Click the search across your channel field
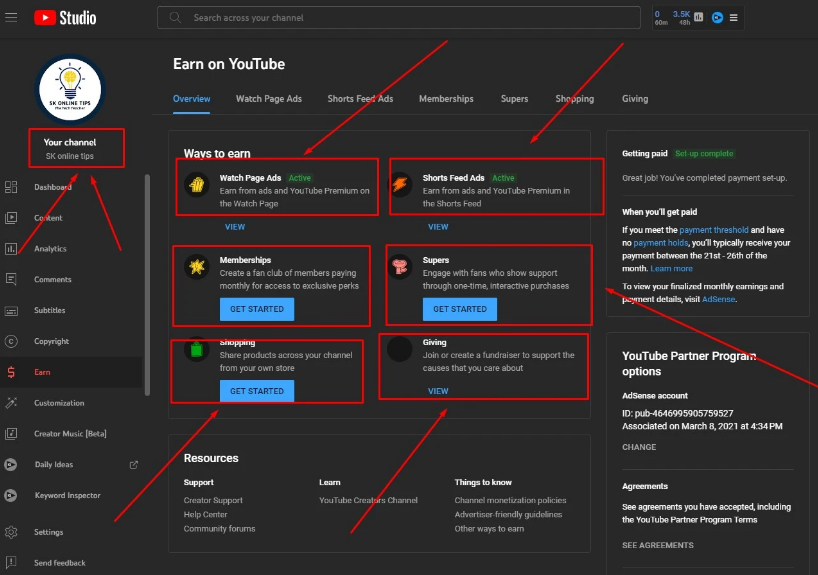Viewport: 818px width, 575px height. (398, 18)
